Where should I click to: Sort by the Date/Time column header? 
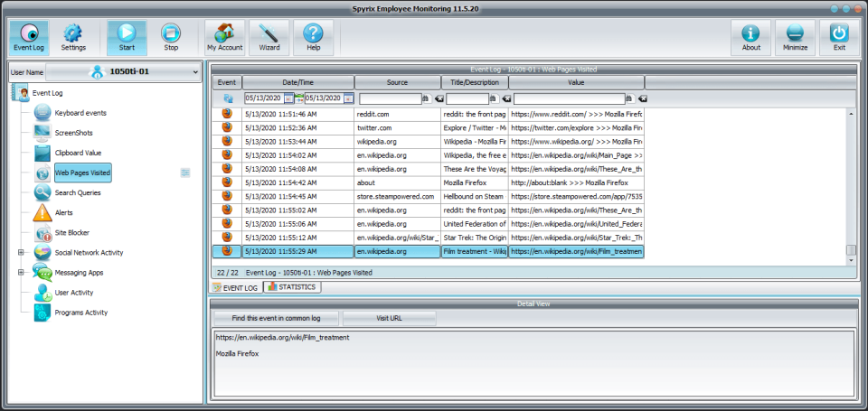297,82
